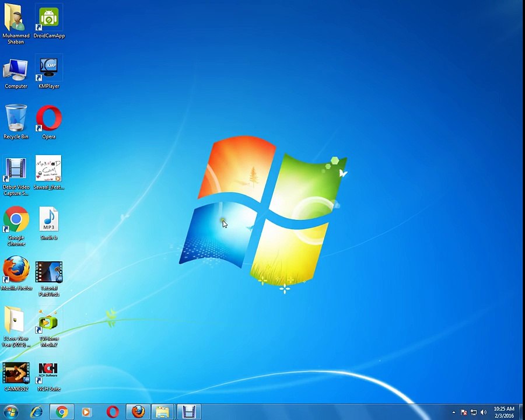Switch to Debut Video Capture in taskbar

pyautogui.click(x=189, y=412)
